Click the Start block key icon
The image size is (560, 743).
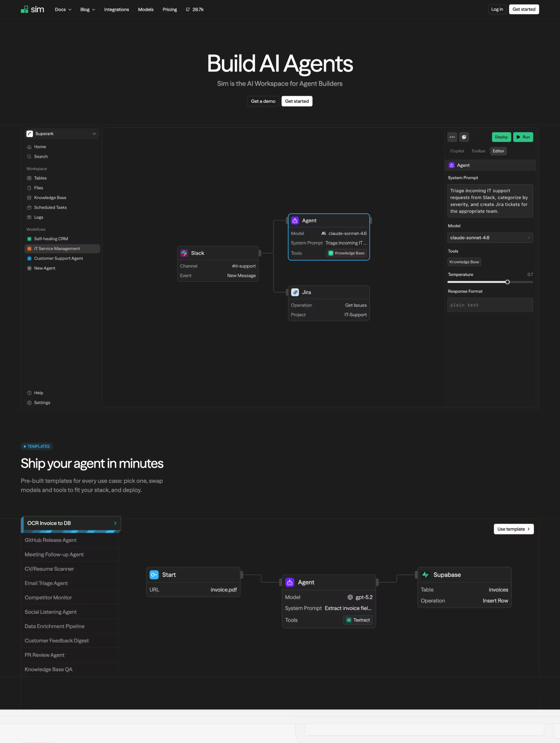[x=154, y=575]
